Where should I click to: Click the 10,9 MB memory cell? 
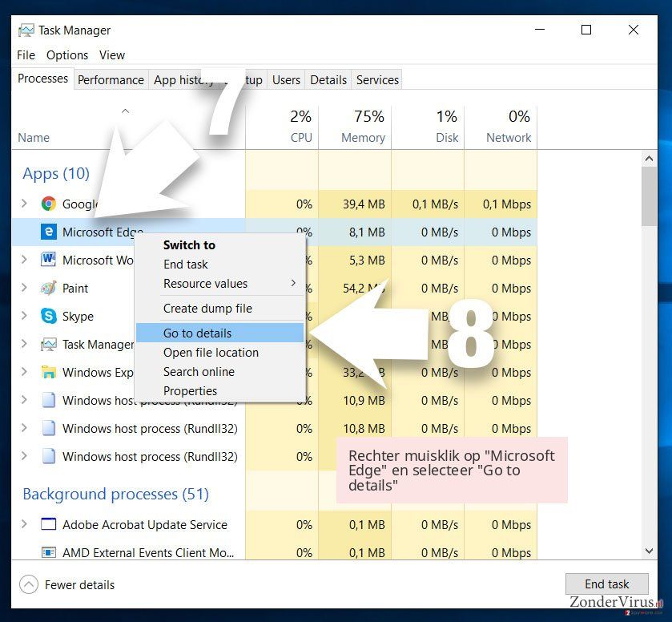click(355, 400)
